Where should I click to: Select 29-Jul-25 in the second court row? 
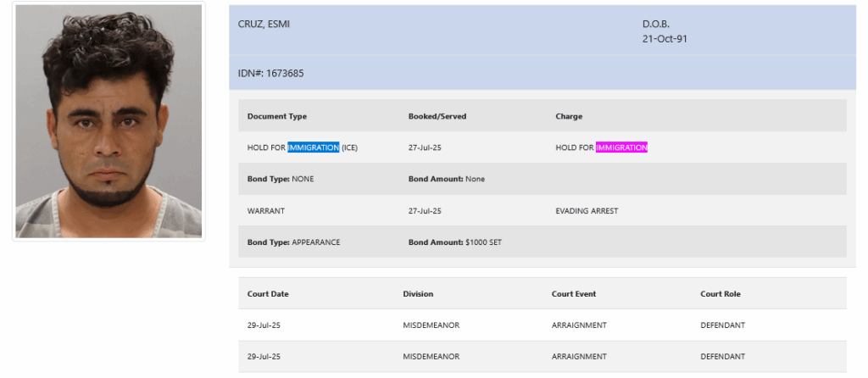click(264, 357)
